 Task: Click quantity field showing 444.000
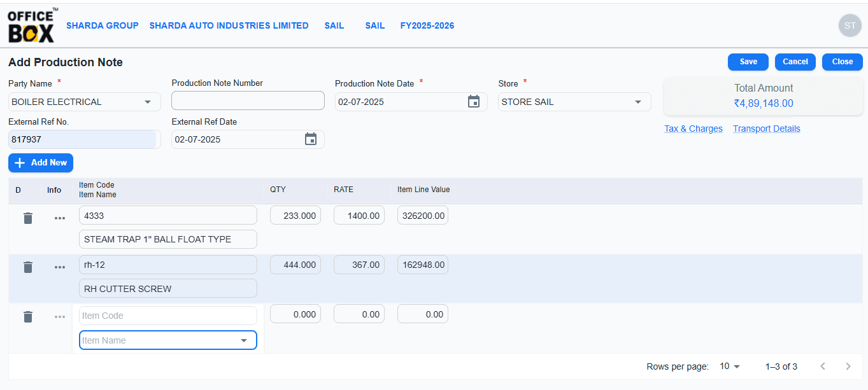[x=295, y=265]
